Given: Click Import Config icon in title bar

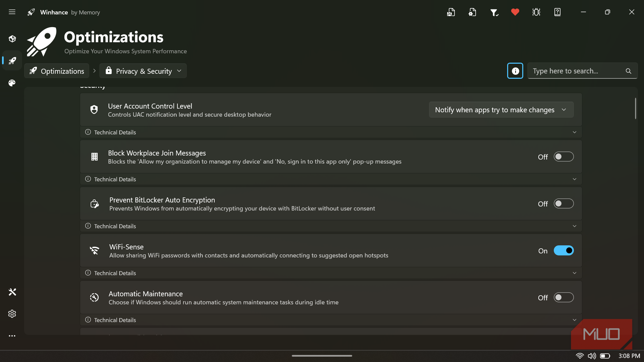Looking at the screenshot, I should 472,12.
